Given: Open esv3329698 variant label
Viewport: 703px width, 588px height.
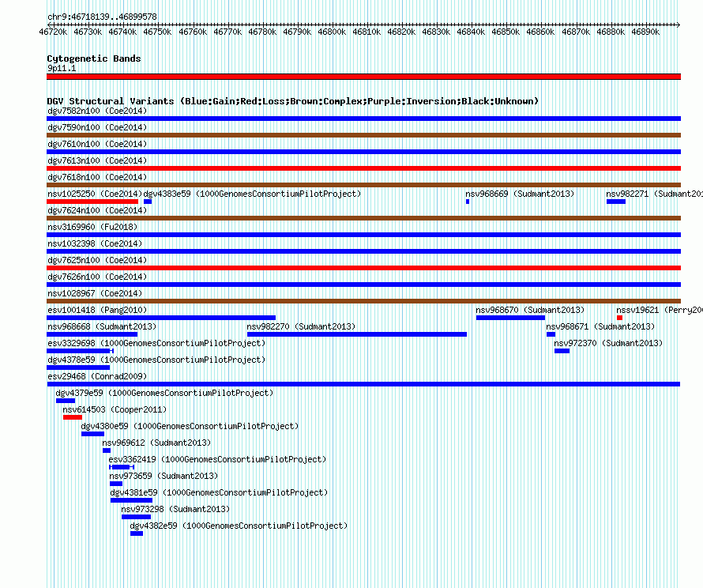Looking at the screenshot, I should tap(156, 343).
